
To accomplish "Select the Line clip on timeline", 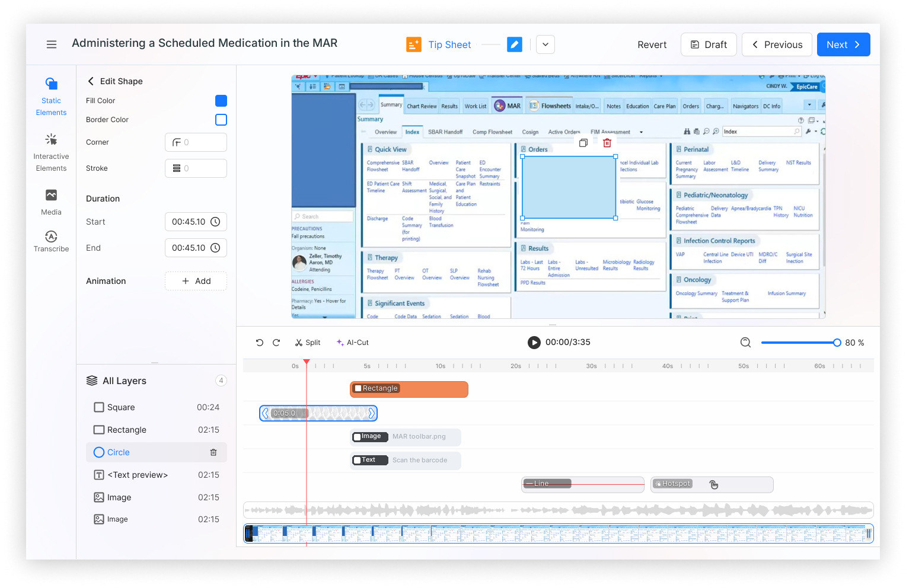I will click(x=583, y=484).
